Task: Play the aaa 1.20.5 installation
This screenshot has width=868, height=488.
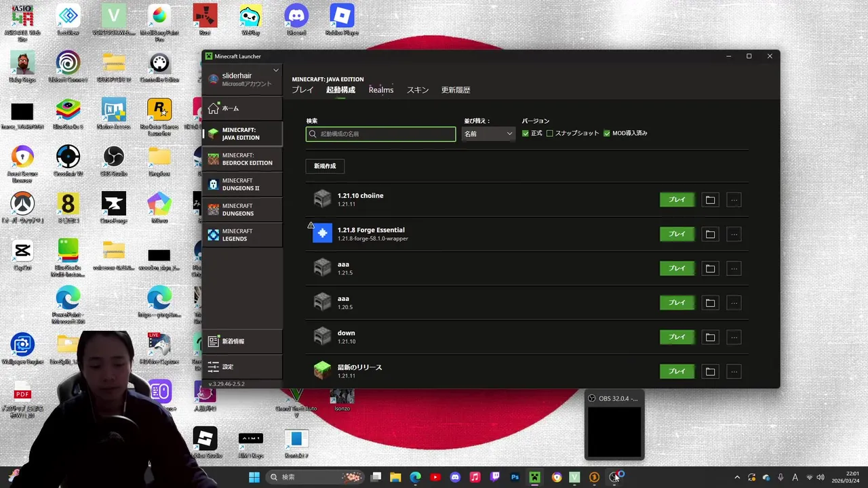Action: pos(677,302)
